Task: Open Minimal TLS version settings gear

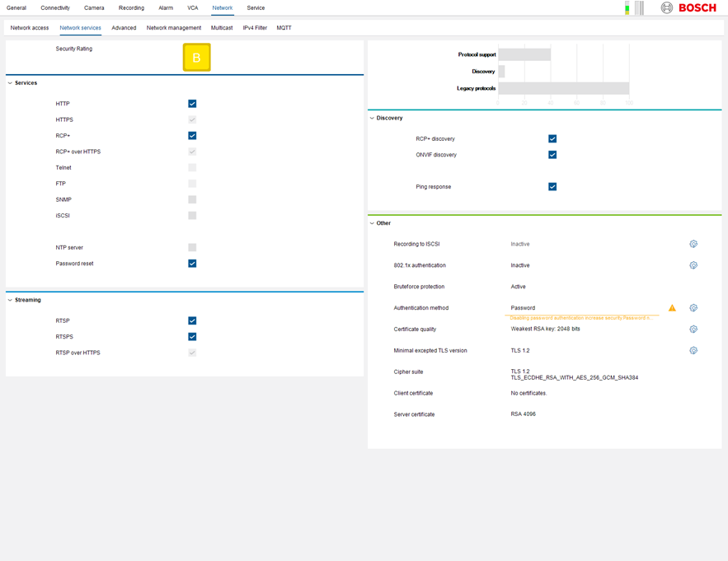Action: coord(693,351)
